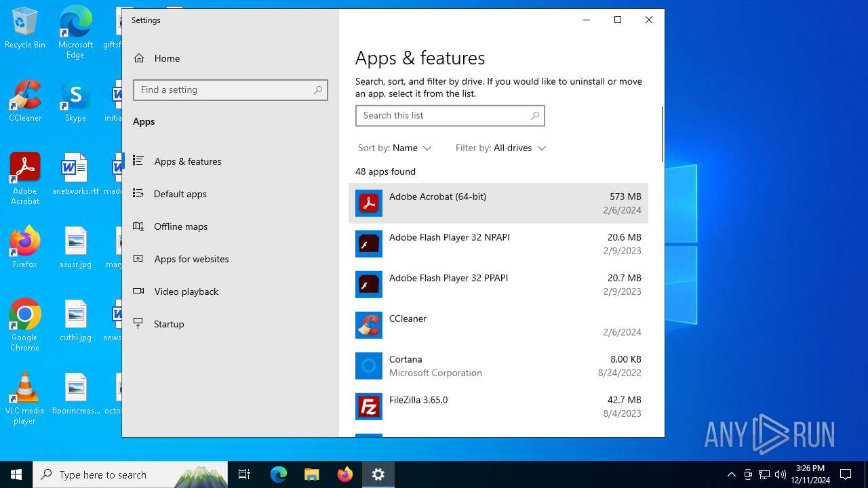This screenshot has width=868, height=488.
Task: Click the magnifier in Find a setting box
Action: tap(318, 90)
